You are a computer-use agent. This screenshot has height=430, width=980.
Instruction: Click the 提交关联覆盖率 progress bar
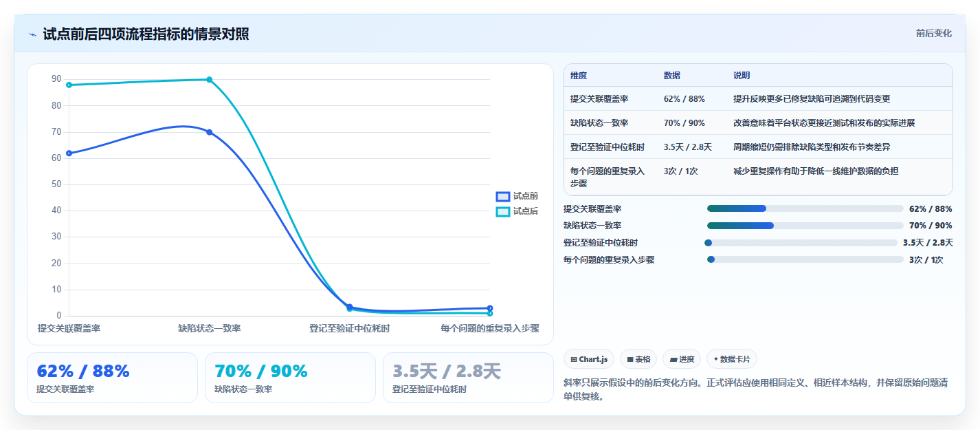click(805, 208)
